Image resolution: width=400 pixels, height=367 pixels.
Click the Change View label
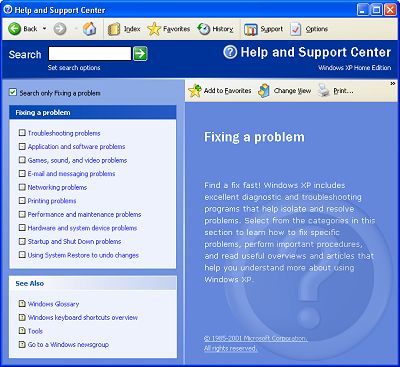(292, 91)
